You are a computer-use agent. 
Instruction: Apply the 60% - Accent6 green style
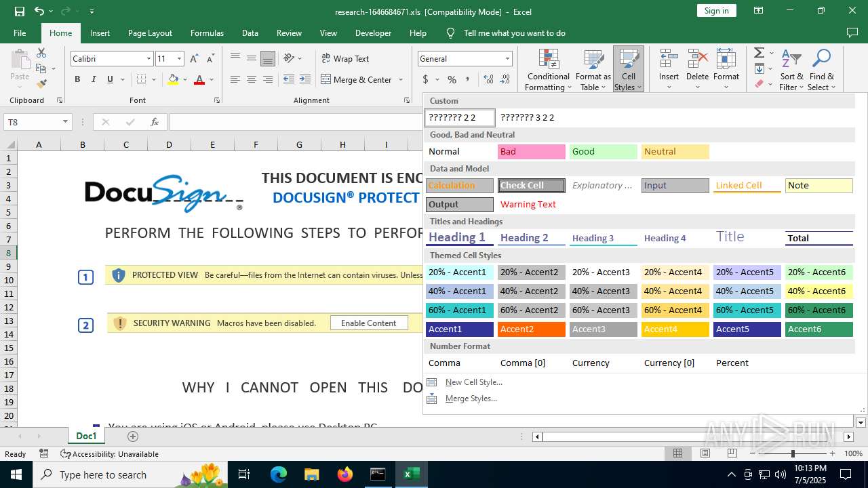819,310
